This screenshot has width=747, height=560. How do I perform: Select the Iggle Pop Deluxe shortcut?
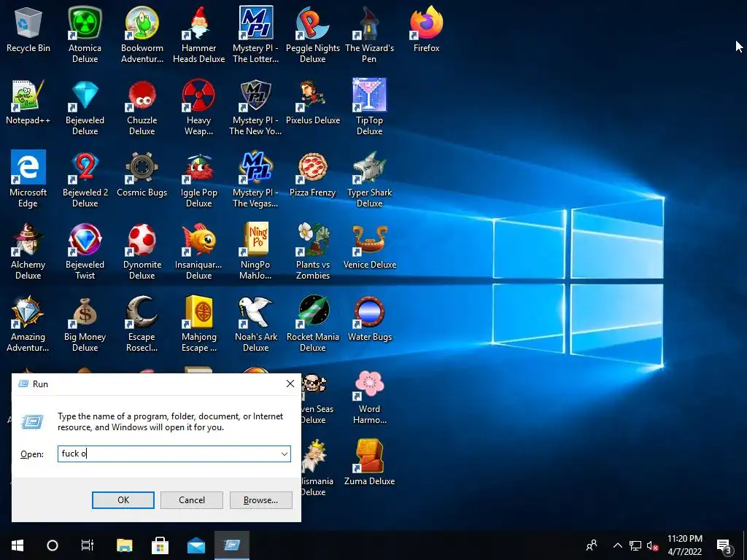coord(198,179)
